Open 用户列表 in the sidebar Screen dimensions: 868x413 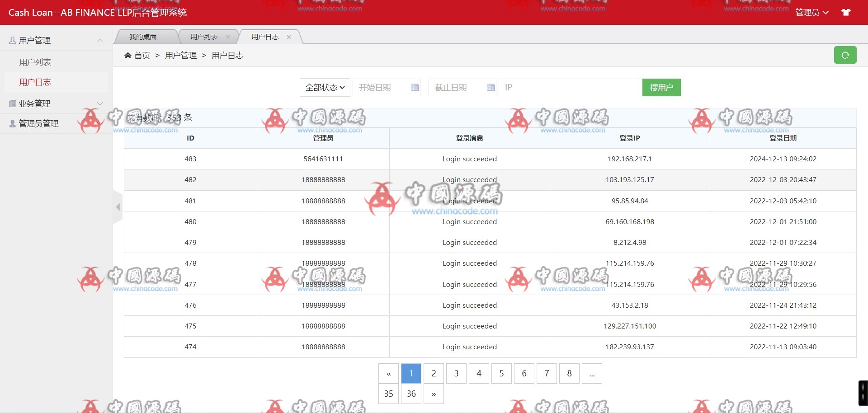tap(35, 62)
